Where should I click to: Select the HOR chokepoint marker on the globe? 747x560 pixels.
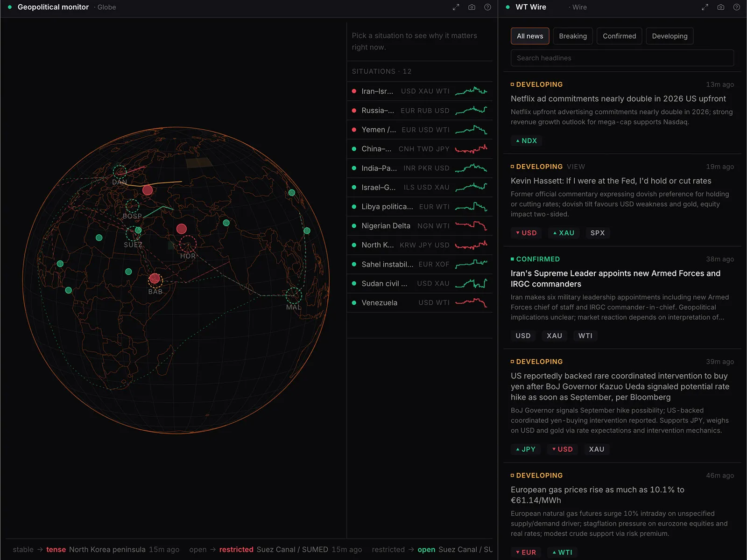click(x=188, y=244)
